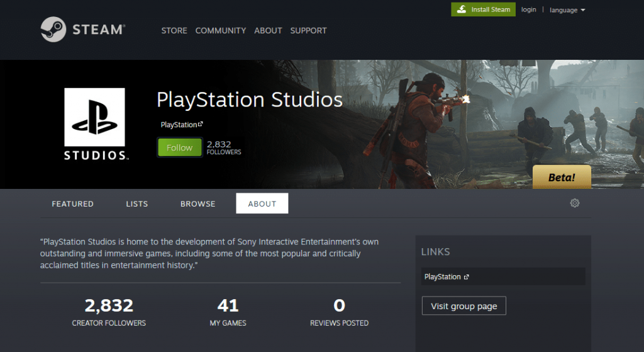Click the PlayStation Studios description quote
This screenshot has height=352, width=644.
209,253
